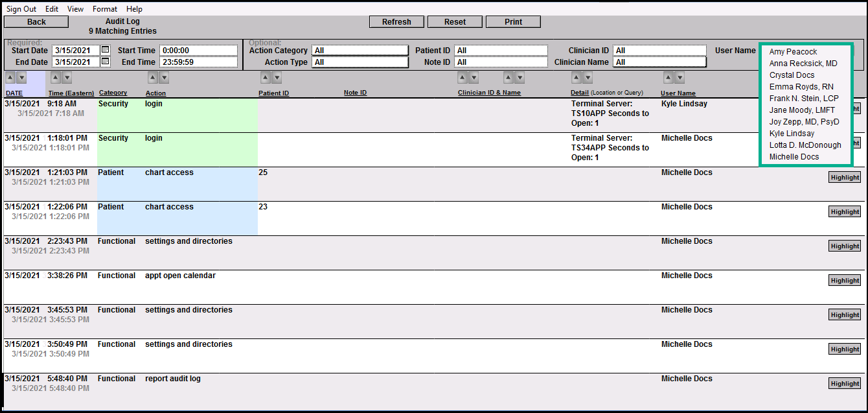Image resolution: width=868 pixels, height=413 pixels.
Task: Open the Action Category dropdown
Action: [360, 51]
